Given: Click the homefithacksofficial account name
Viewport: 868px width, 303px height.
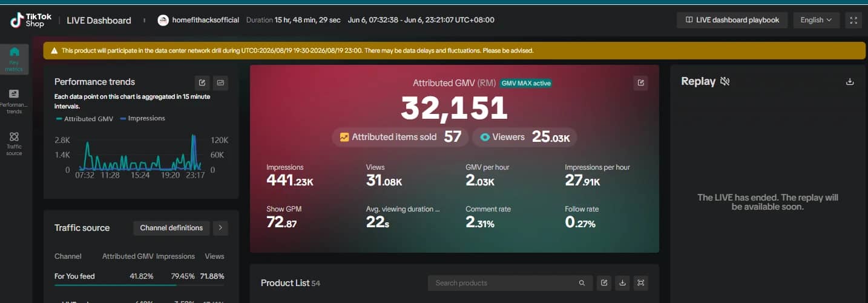Looking at the screenshot, I should [206, 20].
